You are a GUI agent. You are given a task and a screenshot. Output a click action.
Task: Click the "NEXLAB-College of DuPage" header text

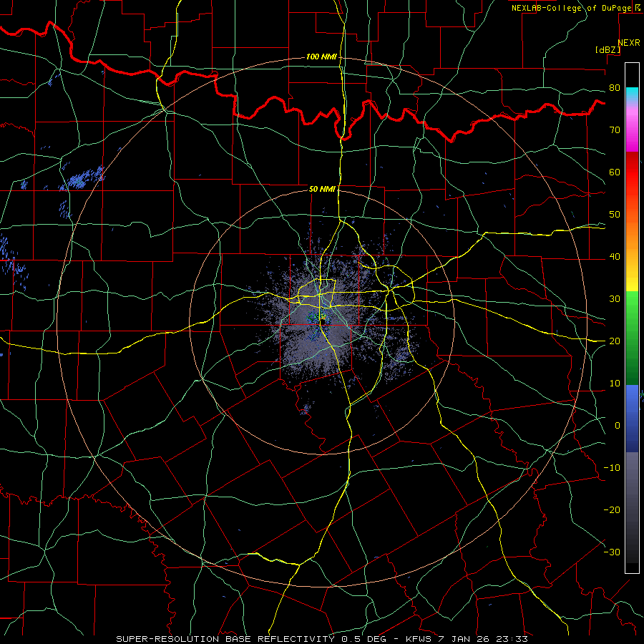[571, 8]
